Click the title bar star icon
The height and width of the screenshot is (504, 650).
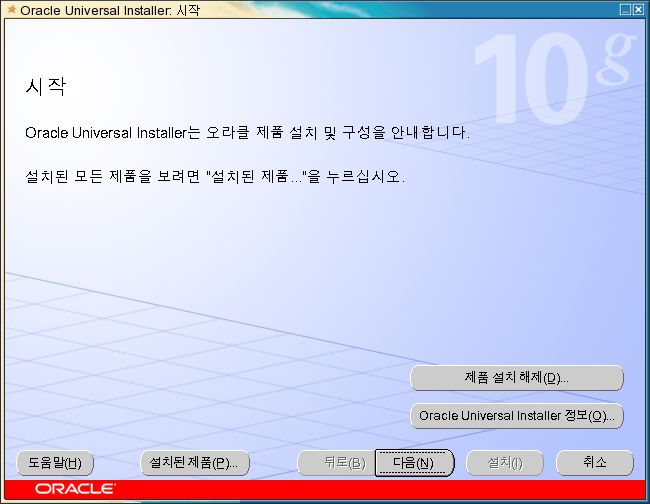tap(12, 10)
